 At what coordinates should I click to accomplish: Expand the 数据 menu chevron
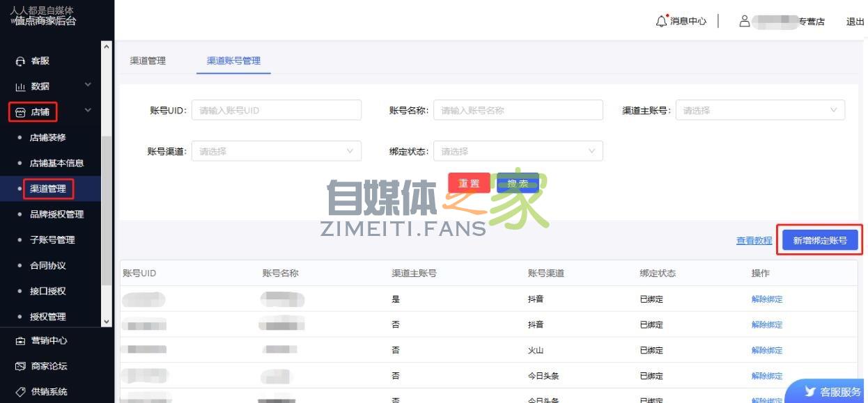(88, 85)
